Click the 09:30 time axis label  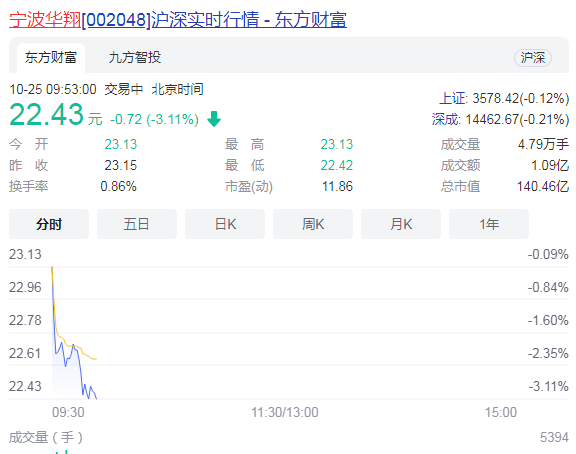click(68, 412)
